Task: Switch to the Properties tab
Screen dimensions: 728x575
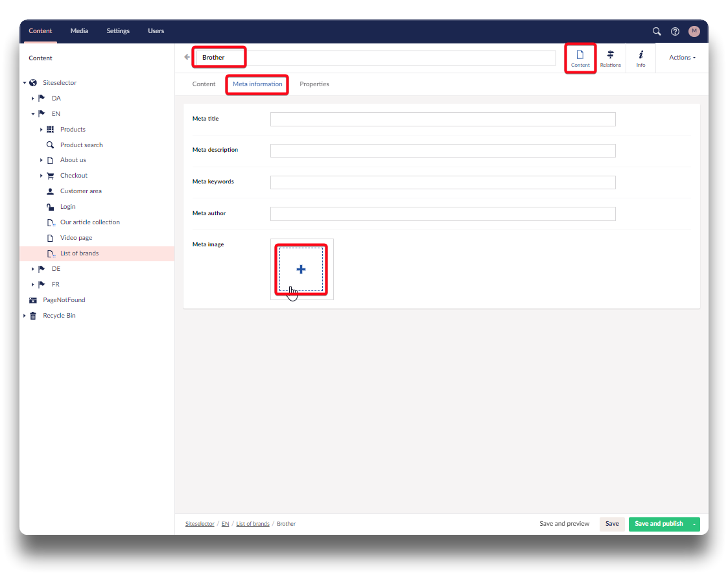Action: point(314,84)
